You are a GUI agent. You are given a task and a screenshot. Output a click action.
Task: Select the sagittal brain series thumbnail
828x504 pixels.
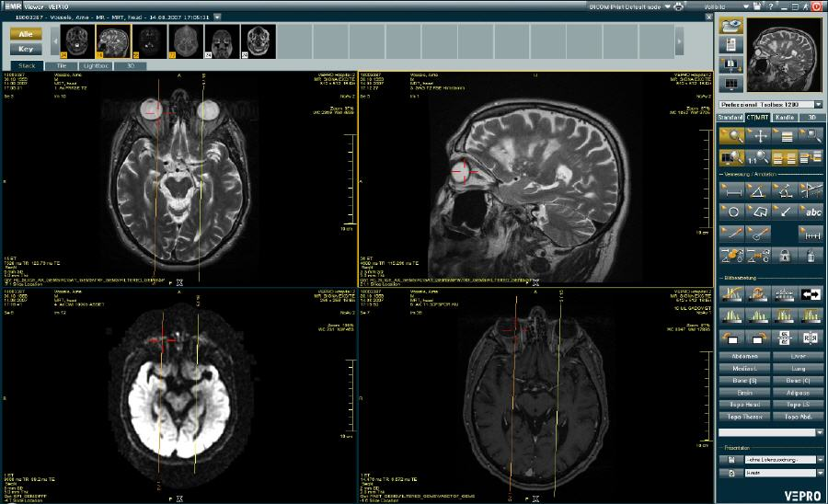tap(113, 41)
